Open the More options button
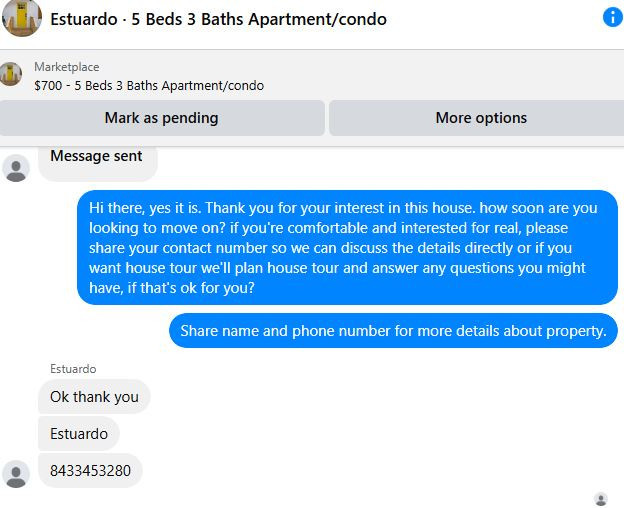Viewport: 624px width, 508px height. [477, 118]
